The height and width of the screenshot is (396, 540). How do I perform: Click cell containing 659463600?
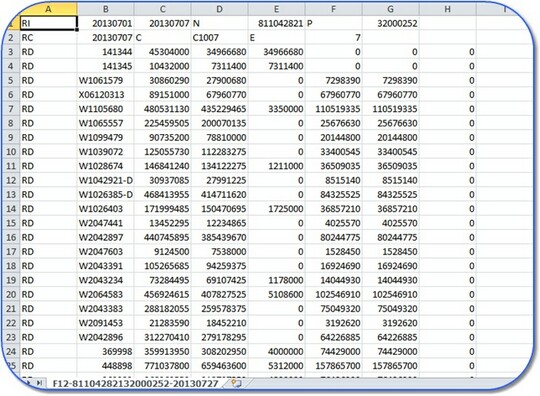click(x=219, y=366)
